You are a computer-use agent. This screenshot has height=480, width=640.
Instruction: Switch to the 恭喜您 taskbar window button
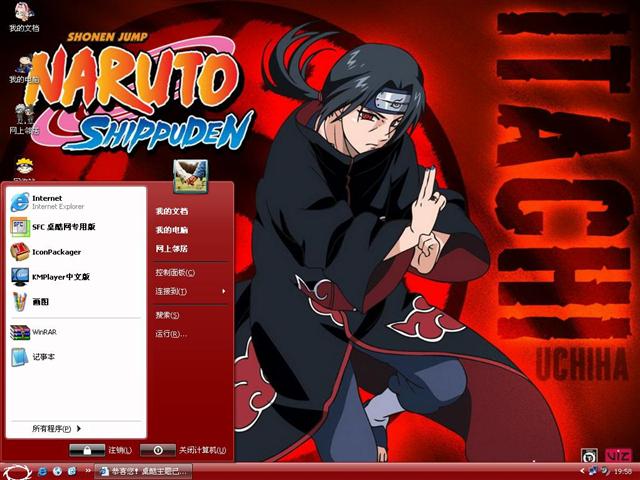click(x=144, y=472)
